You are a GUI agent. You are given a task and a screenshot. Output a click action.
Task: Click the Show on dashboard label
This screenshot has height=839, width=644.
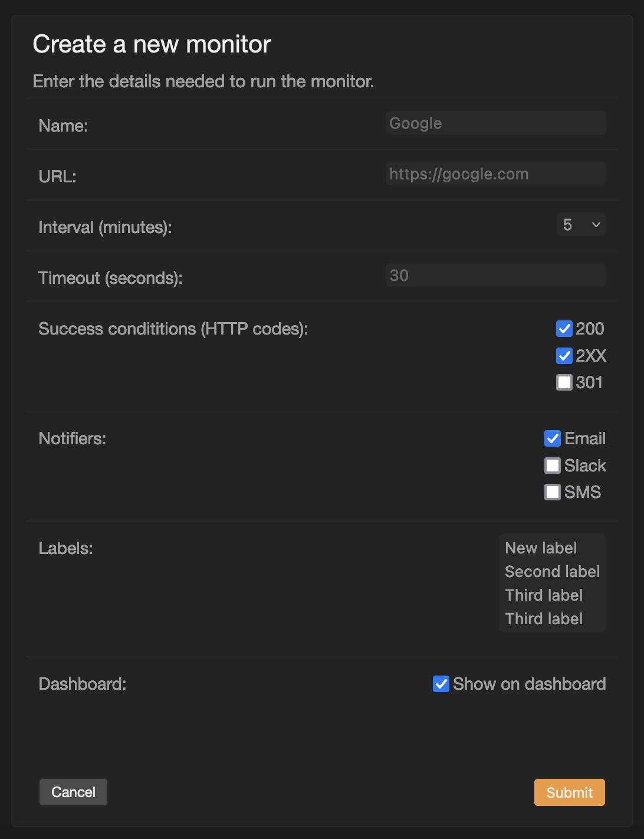pos(530,684)
